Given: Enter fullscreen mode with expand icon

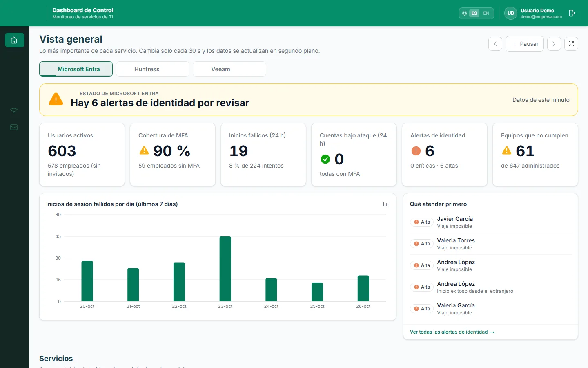Looking at the screenshot, I should tap(571, 44).
